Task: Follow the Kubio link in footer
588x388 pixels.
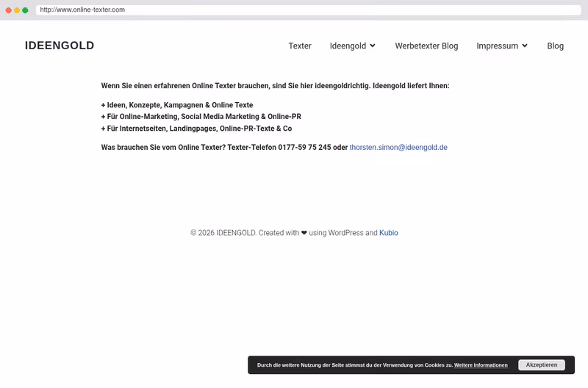Action: (389, 233)
